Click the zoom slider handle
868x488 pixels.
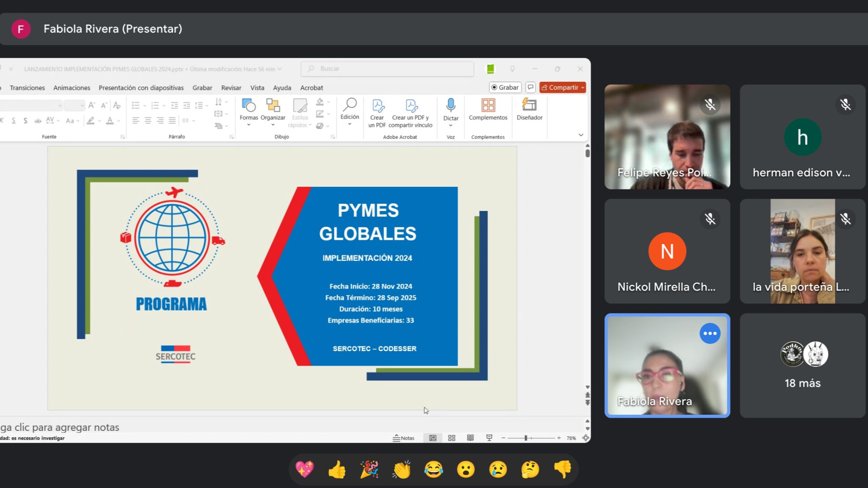(x=526, y=438)
